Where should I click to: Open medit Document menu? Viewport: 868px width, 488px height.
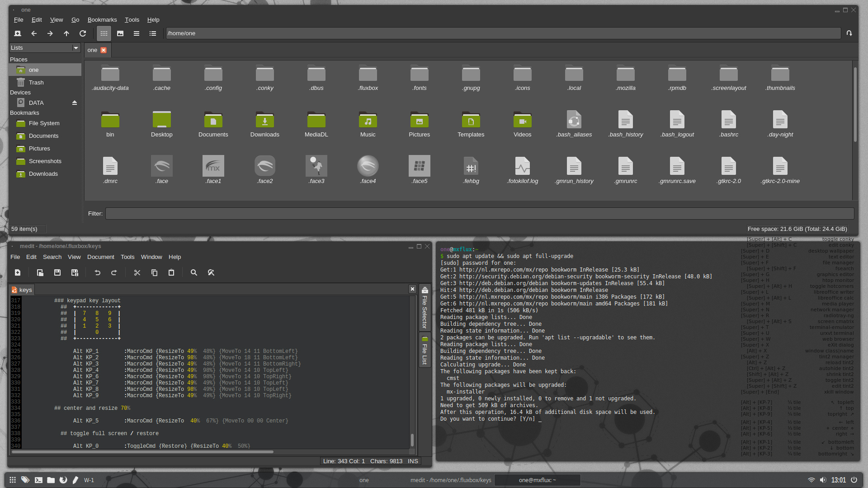[101, 257]
